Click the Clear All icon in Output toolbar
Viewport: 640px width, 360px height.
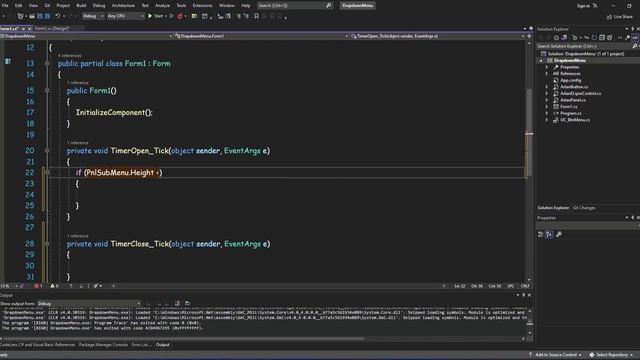(x=177, y=304)
